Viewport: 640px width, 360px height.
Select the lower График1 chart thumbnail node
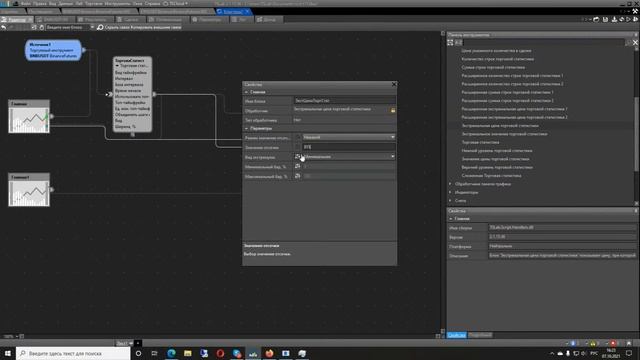tap(29, 190)
